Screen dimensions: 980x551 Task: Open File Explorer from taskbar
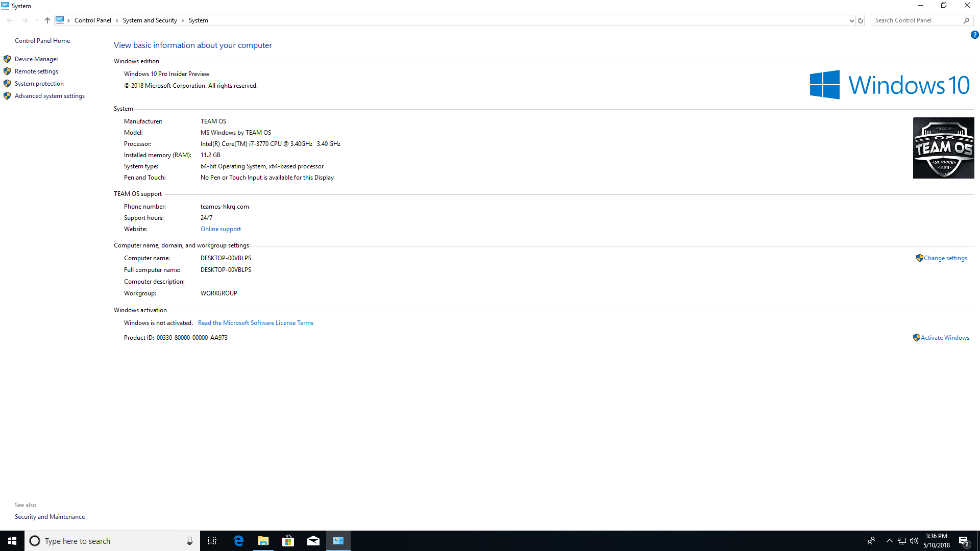coord(263,541)
